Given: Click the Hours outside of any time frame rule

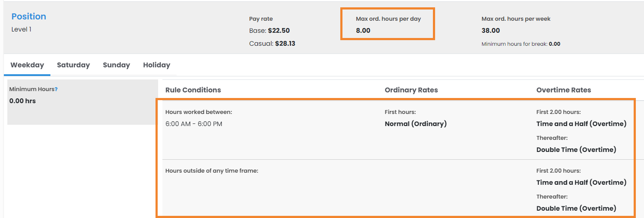Looking at the screenshot, I should (x=212, y=171).
